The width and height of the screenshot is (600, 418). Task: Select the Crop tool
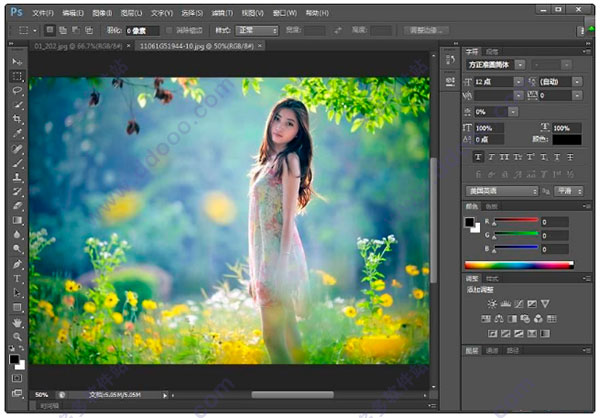tap(17, 119)
